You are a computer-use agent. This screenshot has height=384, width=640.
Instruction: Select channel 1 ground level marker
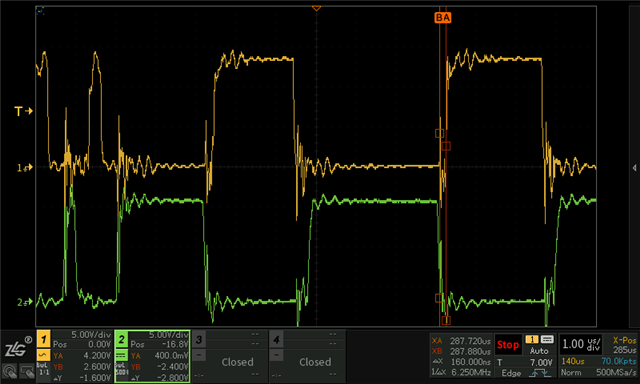point(24,167)
